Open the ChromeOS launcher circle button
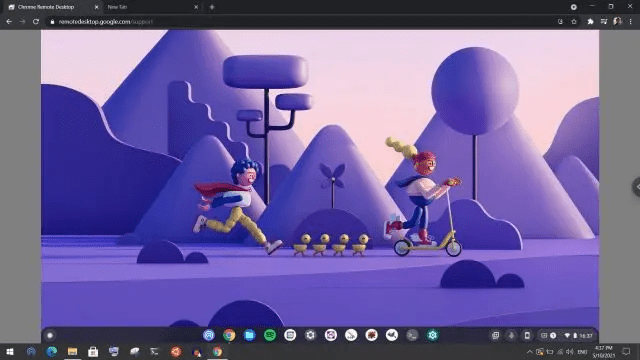The image size is (640, 360). coord(50,336)
